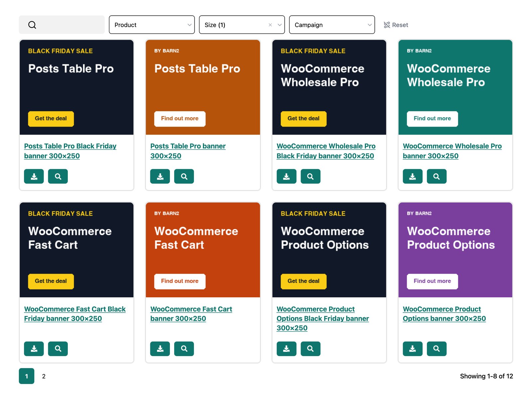Click the 'Showing 1-8 of 12' text

click(x=486, y=376)
